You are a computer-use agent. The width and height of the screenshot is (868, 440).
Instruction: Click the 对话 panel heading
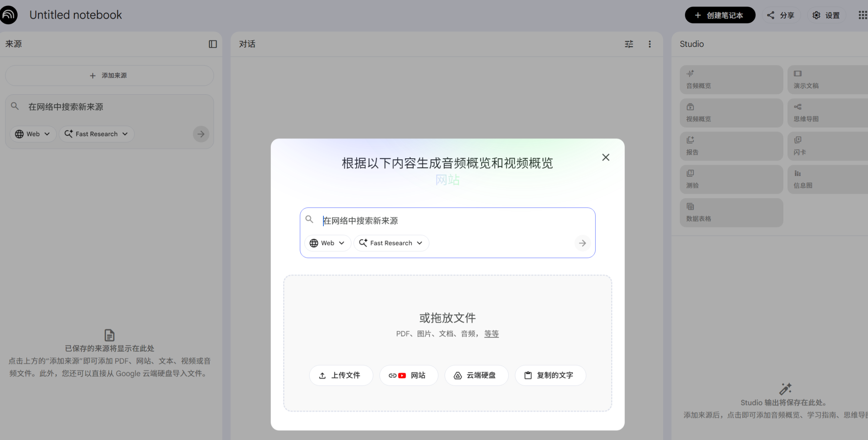pyautogui.click(x=247, y=44)
